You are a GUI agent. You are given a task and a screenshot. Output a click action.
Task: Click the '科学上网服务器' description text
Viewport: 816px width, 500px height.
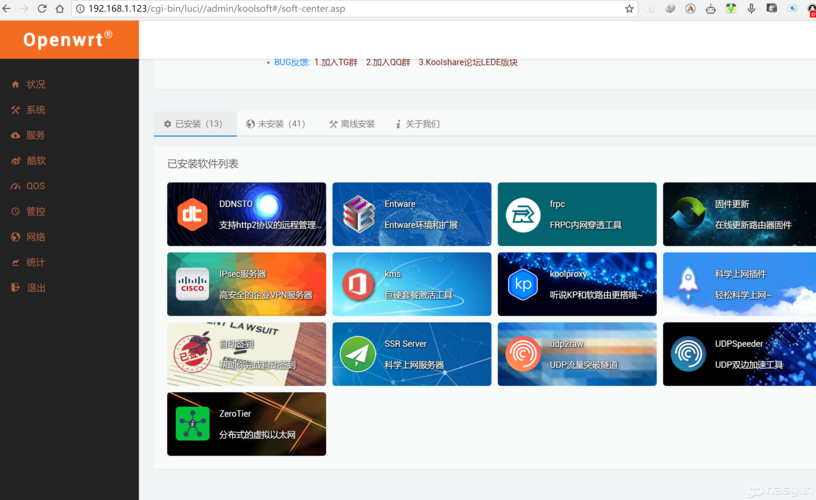(x=414, y=365)
